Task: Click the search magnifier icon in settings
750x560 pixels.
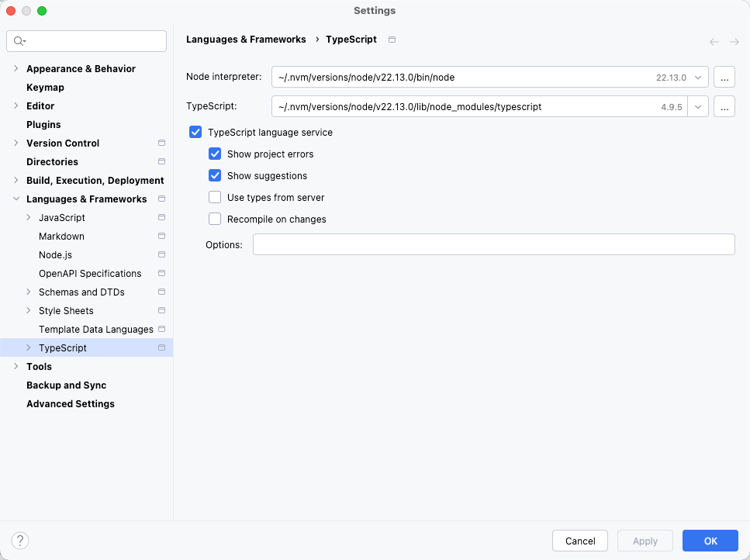Action: coord(19,41)
